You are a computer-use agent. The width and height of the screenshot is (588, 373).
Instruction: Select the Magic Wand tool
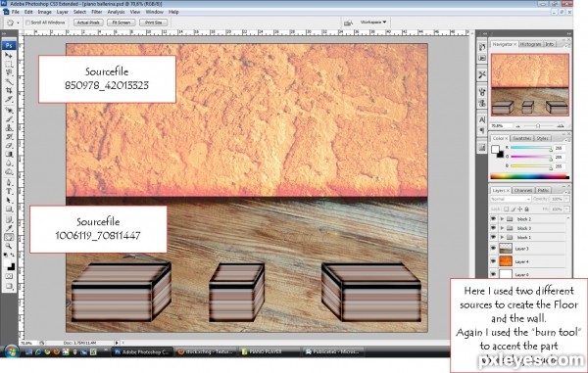[x=9, y=81]
